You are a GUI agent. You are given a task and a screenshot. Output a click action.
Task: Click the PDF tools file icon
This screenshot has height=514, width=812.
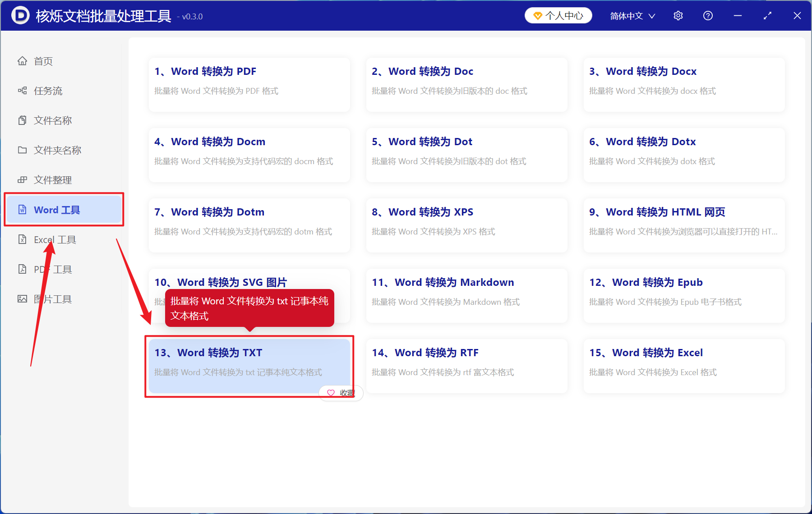[22, 269]
